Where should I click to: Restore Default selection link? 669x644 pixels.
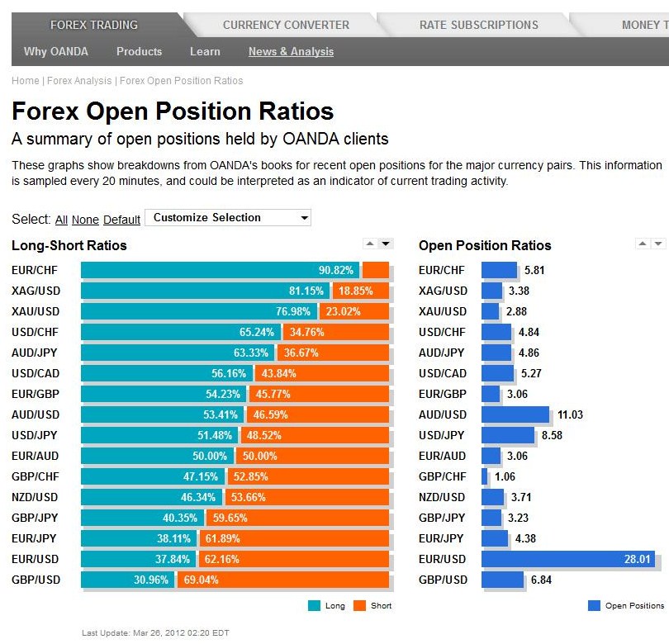pyautogui.click(x=121, y=220)
